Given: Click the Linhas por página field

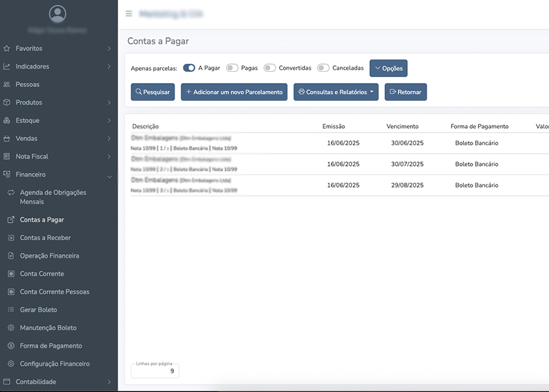Looking at the screenshot, I should 155,371.
